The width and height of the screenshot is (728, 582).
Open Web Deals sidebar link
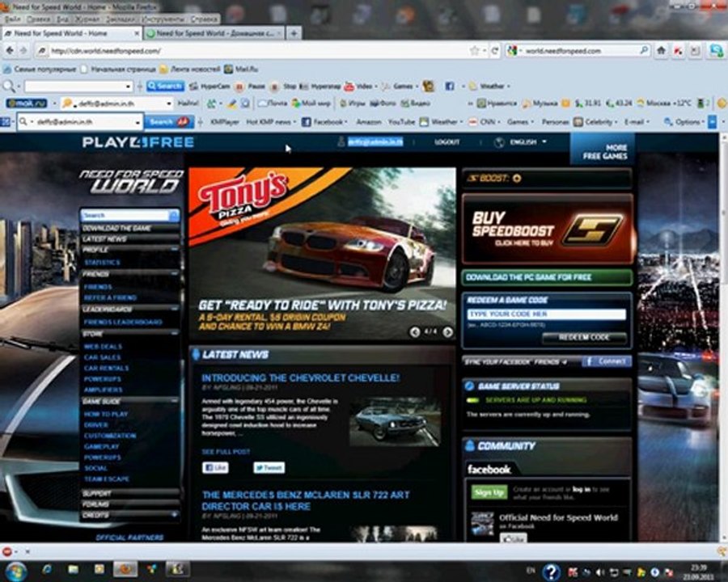103,346
